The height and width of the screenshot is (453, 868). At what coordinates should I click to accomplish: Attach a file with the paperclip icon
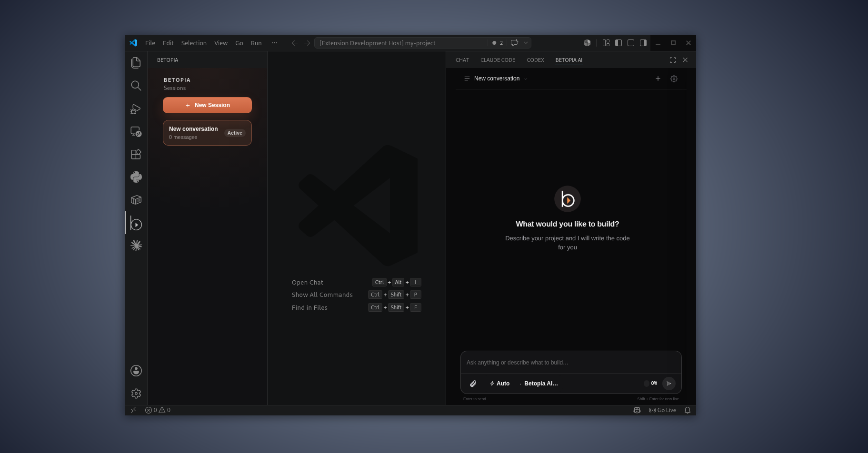click(473, 384)
